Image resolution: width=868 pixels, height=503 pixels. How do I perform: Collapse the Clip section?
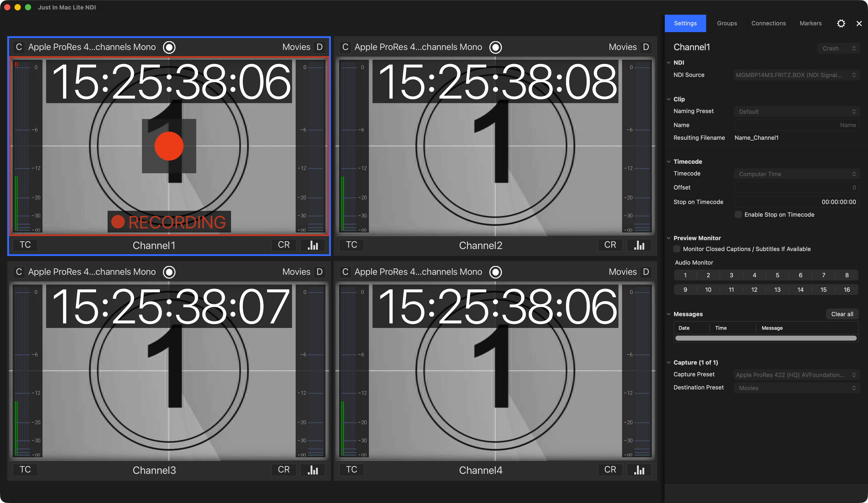[x=669, y=99]
